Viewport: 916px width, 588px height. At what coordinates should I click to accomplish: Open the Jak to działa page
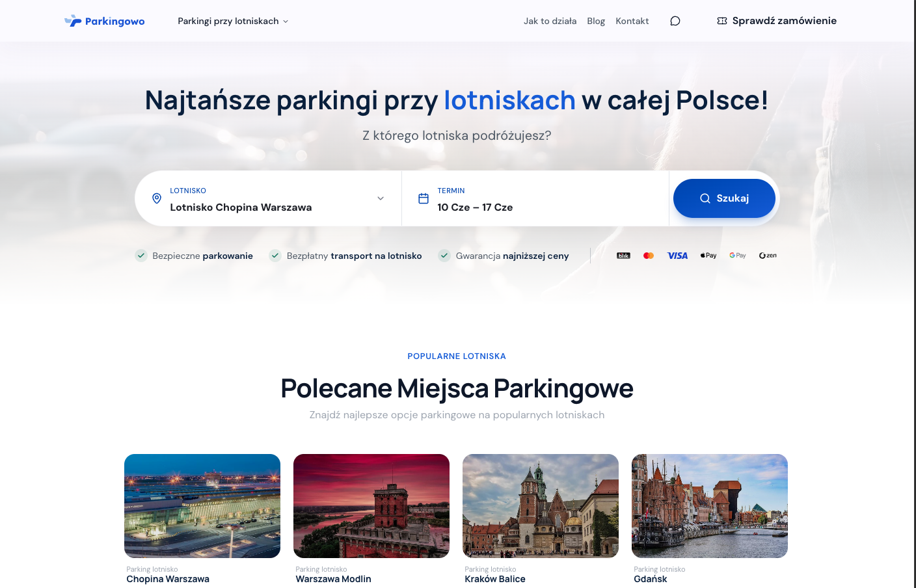point(550,21)
